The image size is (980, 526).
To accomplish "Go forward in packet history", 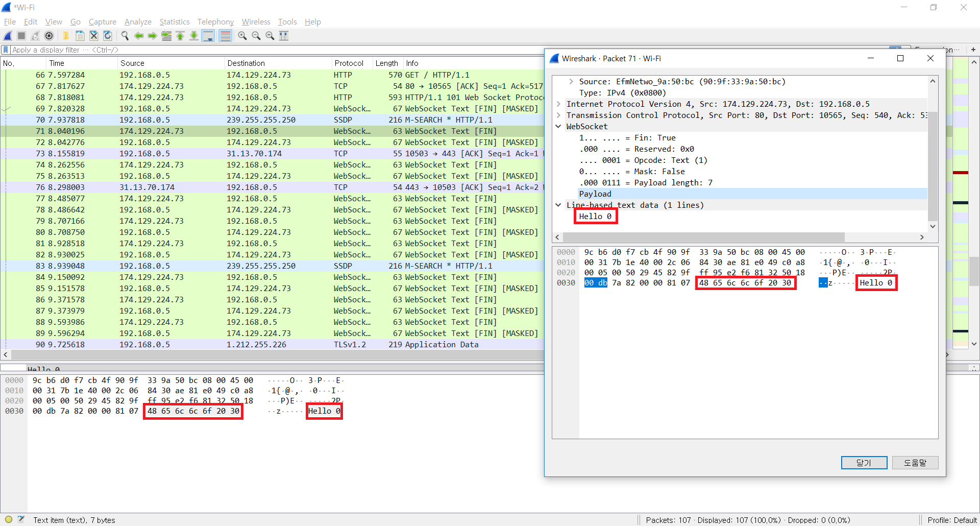I will pyautogui.click(x=152, y=36).
